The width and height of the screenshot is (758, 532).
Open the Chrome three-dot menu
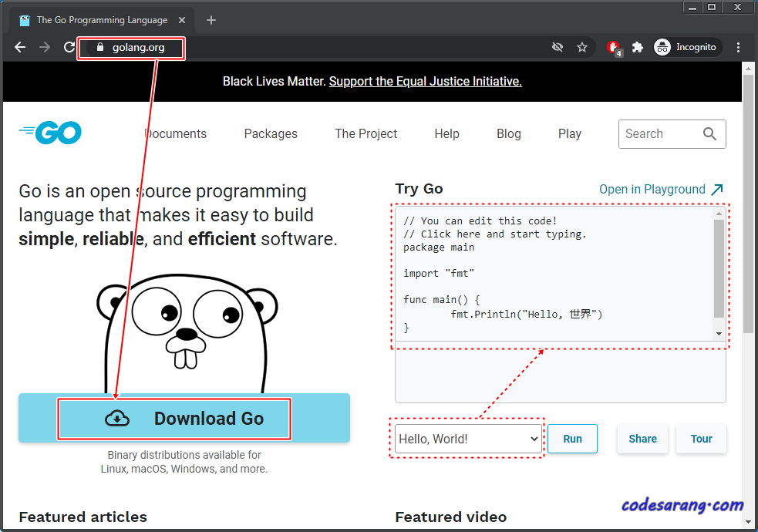738,47
